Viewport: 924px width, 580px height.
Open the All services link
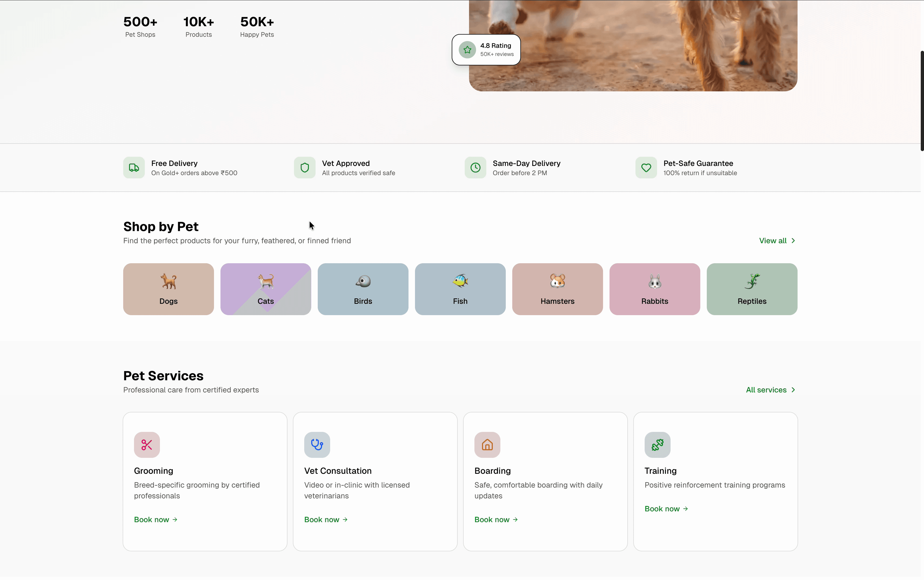tap(770, 390)
